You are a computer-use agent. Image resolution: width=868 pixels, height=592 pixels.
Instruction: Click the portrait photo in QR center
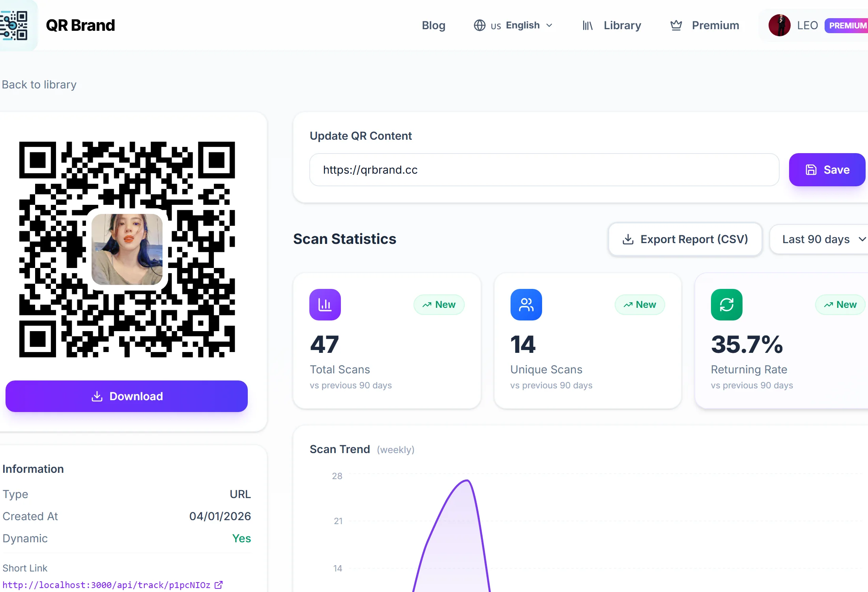pos(127,249)
